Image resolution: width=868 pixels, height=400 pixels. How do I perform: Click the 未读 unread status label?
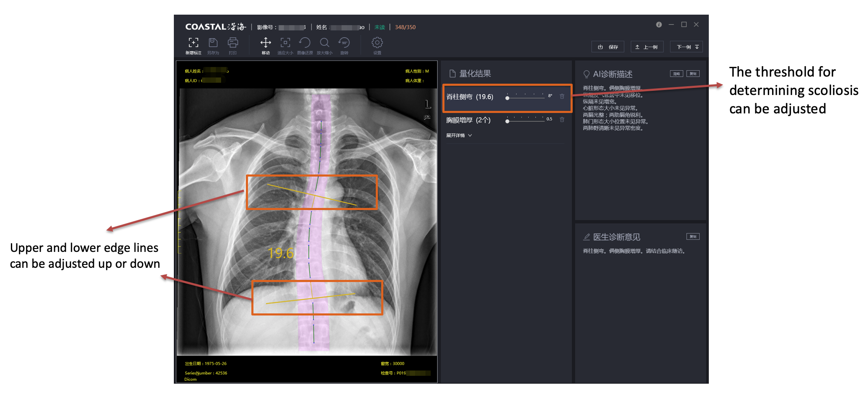[380, 27]
